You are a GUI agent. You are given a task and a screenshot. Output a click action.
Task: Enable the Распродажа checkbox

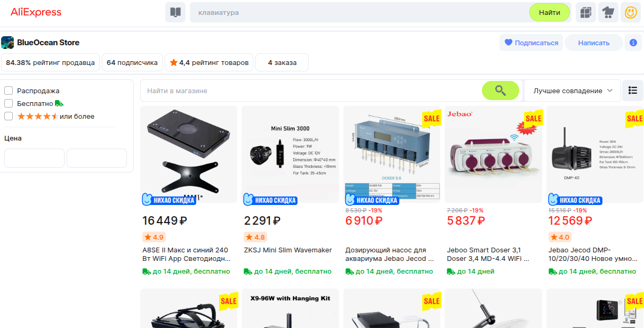pos(9,91)
